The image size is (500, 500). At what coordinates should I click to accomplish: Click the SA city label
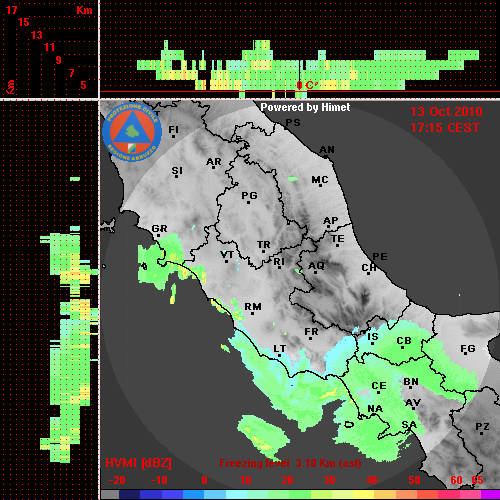[409, 425]
